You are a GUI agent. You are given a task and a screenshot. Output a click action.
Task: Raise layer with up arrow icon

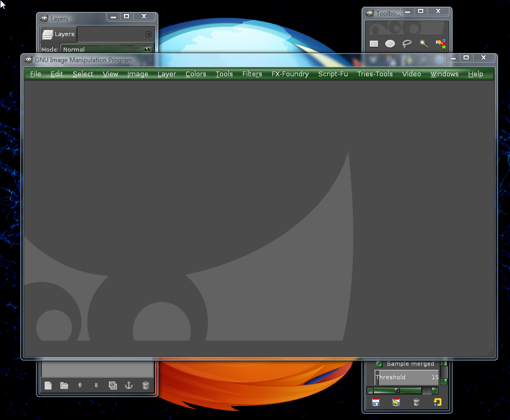(80, 386)
